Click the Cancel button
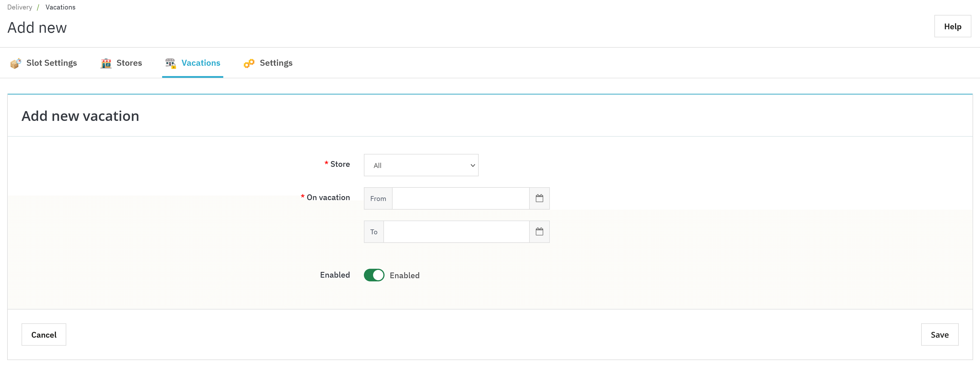This screenshot has width=980, height=379. [44, 334]
